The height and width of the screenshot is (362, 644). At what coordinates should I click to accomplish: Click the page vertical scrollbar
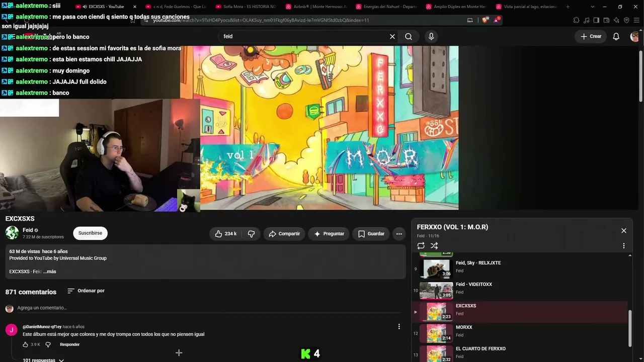[x=640, y=75]
